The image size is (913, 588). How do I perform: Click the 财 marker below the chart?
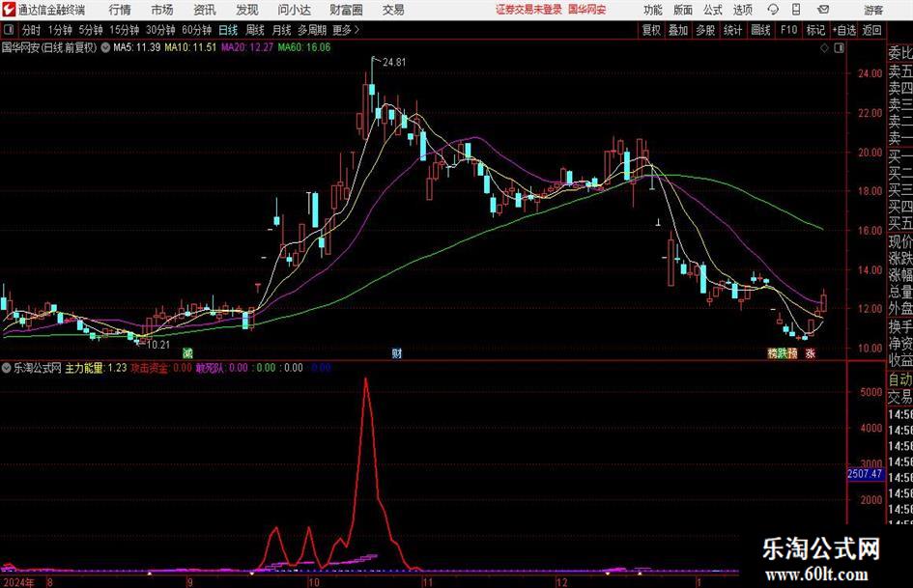pos(396,352)
